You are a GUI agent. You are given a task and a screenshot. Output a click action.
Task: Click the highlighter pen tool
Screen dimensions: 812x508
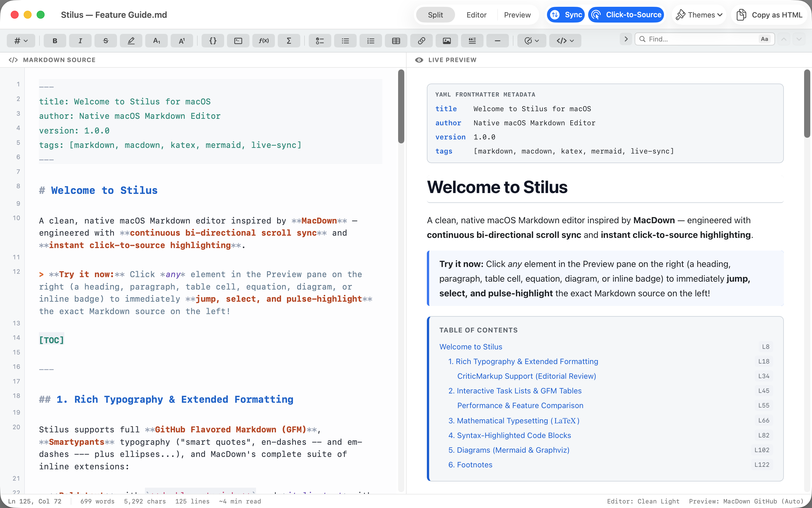tap(131, 41)
